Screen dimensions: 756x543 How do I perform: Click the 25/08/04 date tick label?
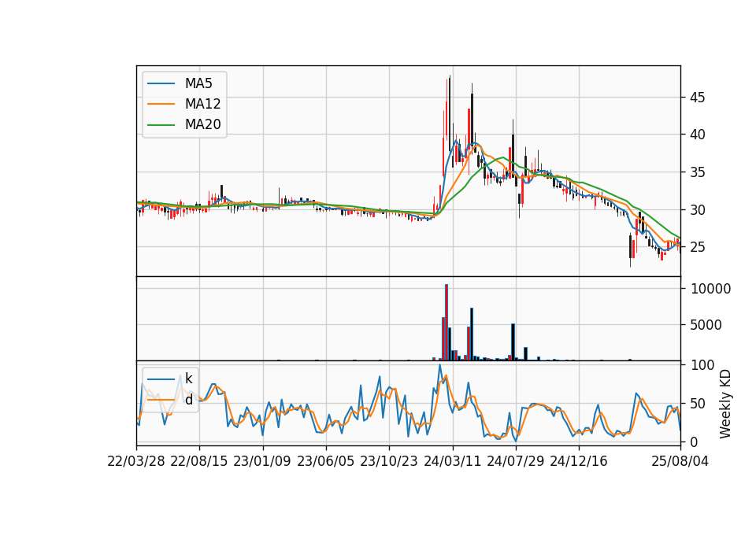680,461
